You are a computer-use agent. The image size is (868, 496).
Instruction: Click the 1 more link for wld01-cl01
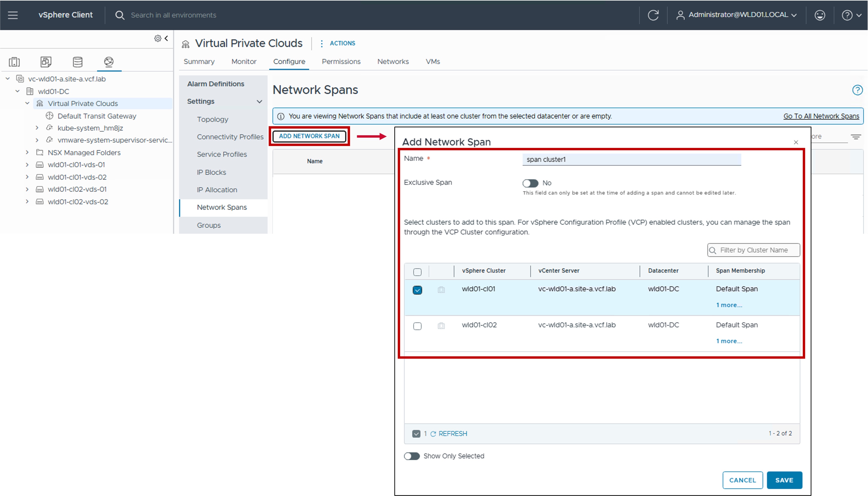pos(729,305)
